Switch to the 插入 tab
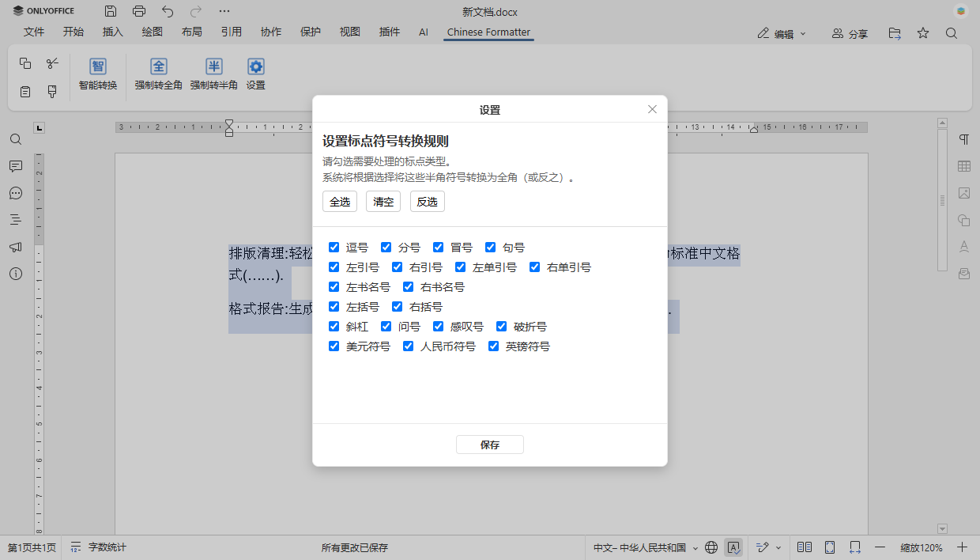This screenshot has width=980, height=560. [113, 32]
